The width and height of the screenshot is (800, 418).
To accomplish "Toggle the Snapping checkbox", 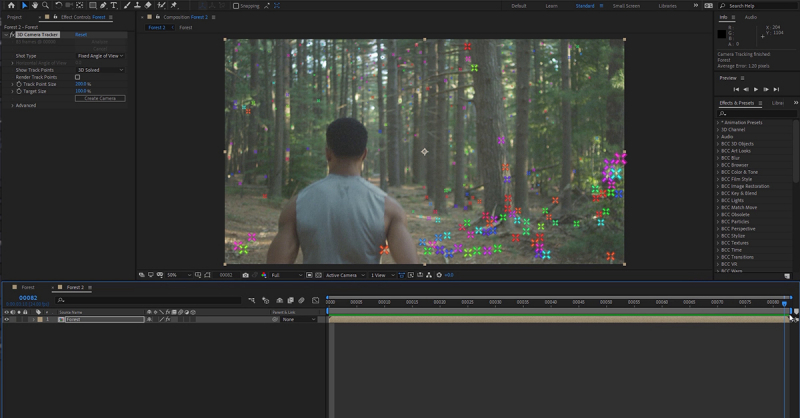I will [x=235, y=5].
